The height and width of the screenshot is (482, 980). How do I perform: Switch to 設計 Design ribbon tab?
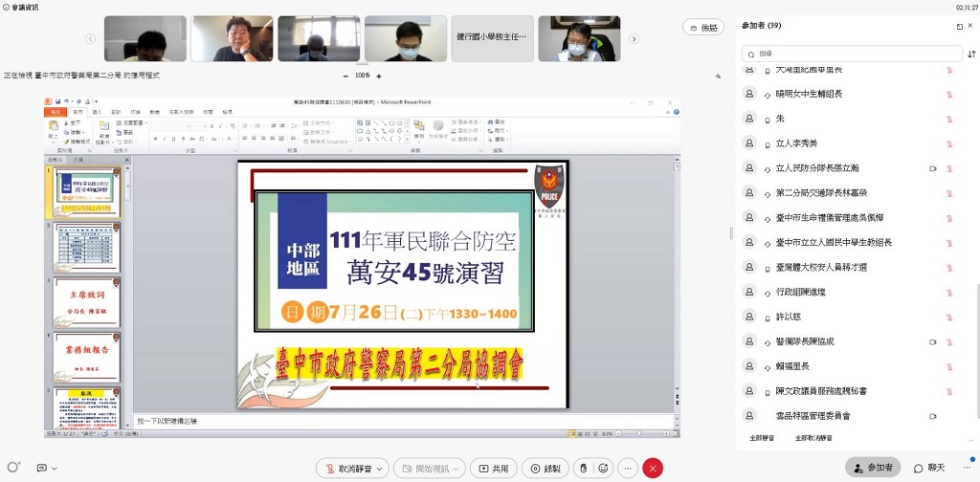coord(116,113)
